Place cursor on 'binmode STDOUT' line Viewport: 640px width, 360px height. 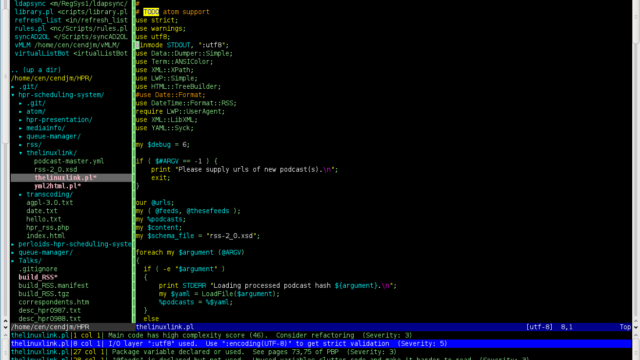(182, 45)
